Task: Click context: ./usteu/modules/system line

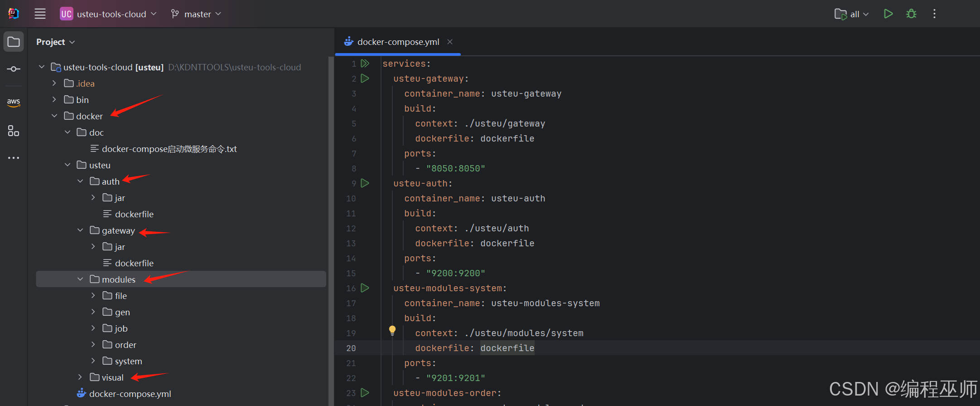Action: tap(499, 333)
